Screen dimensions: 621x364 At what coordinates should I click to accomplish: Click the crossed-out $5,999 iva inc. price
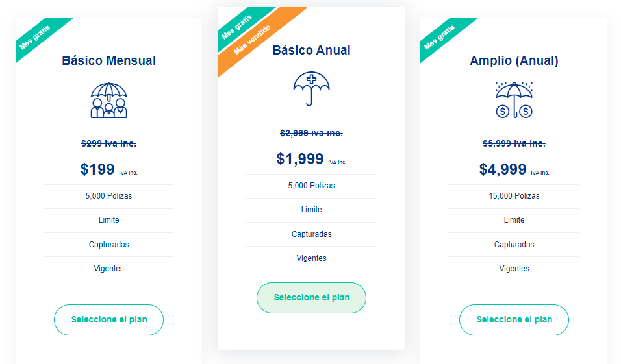point(514,143)
